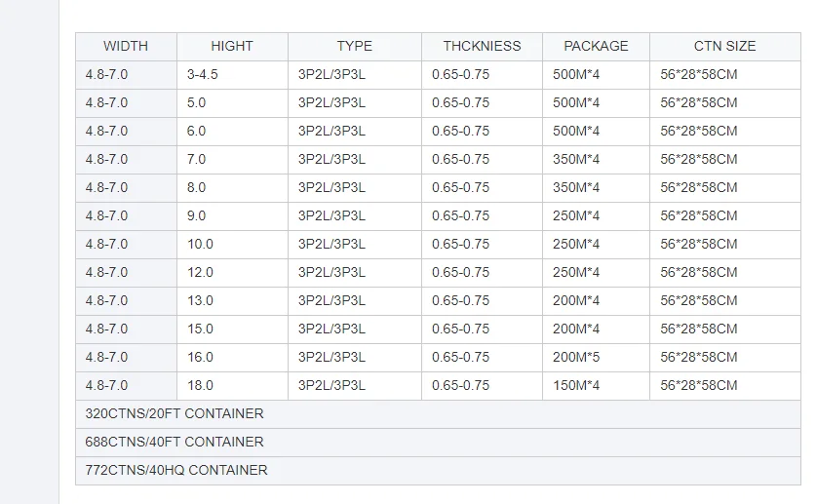
Task: Select the 15.0 height cell
Action: [x=200, y=329]
